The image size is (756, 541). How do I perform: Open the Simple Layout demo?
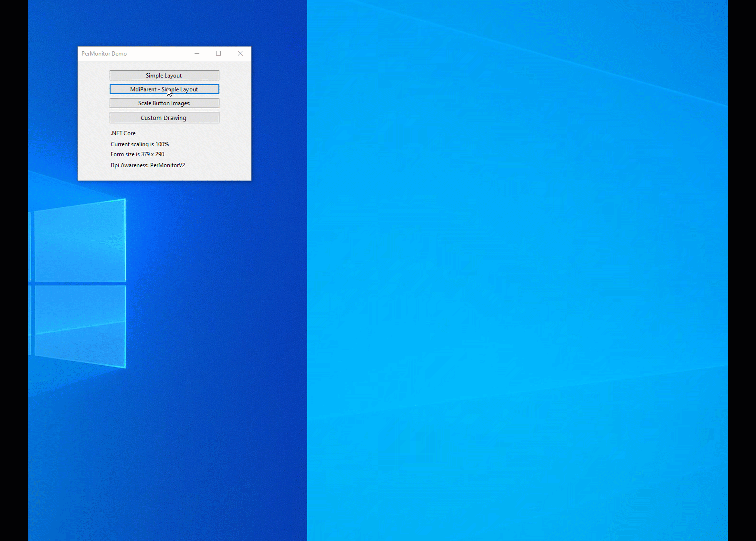click(x=164, y=75)
